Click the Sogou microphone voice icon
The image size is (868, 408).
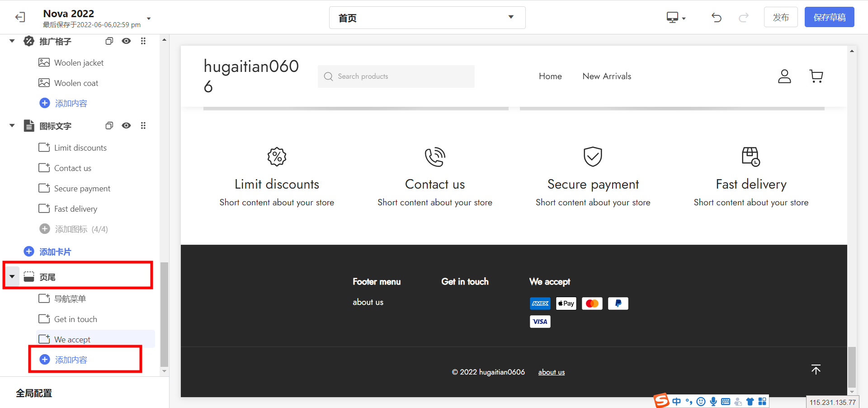click(x=713, y=401)
